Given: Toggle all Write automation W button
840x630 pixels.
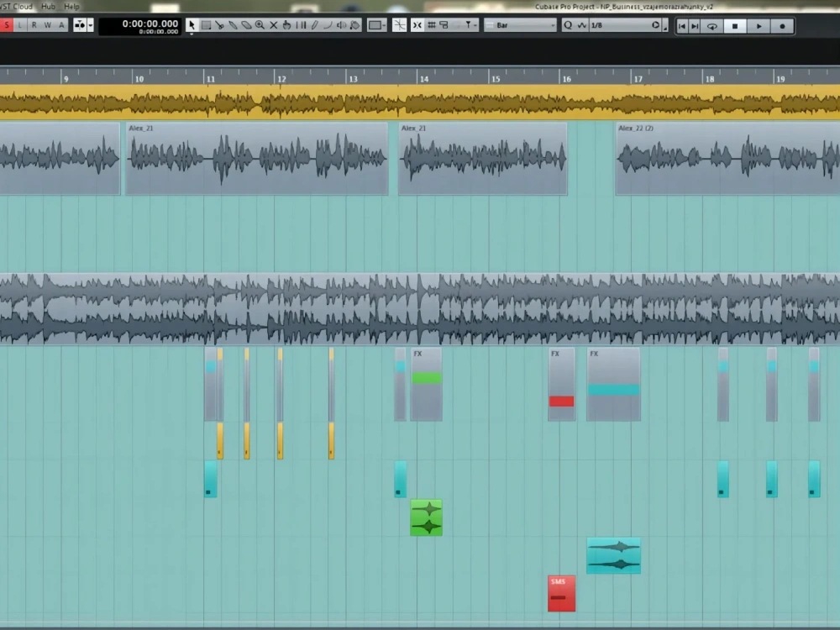Looking at the screenshot, I should point(48,25).
